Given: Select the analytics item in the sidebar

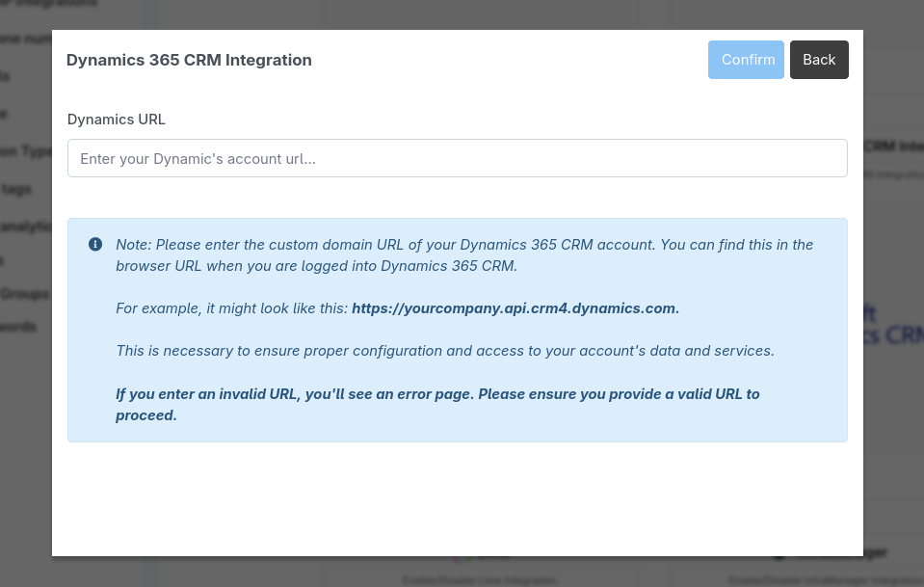Looking at the screenshot, I should click(x=27, y=227).
